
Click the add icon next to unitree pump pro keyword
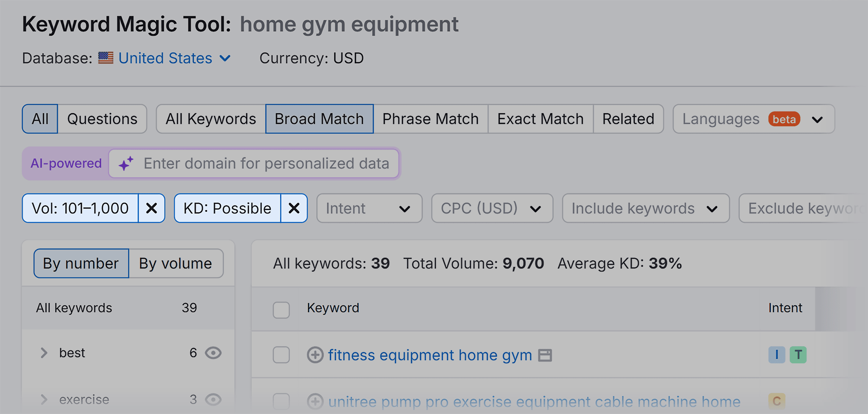pos(316,400)
